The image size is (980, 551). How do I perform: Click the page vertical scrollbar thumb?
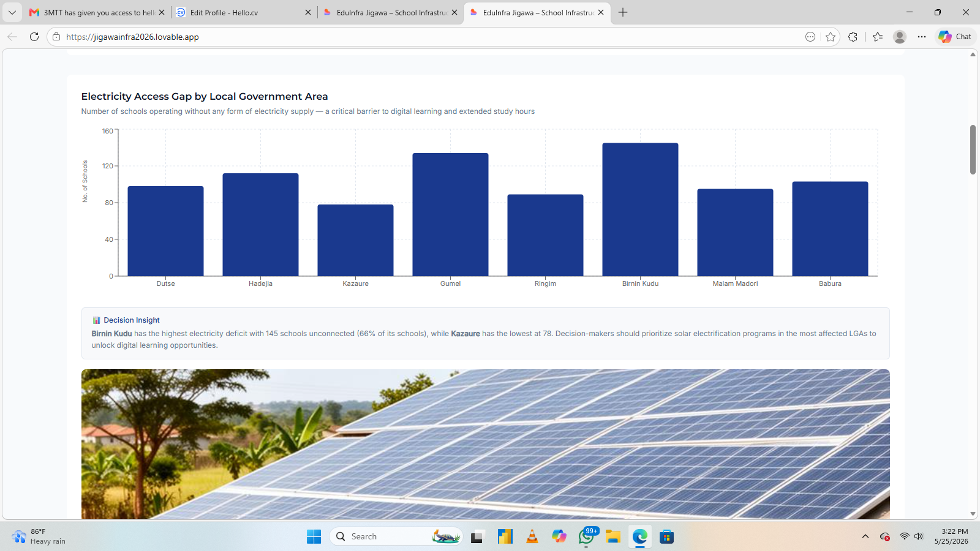coord(973,149)
